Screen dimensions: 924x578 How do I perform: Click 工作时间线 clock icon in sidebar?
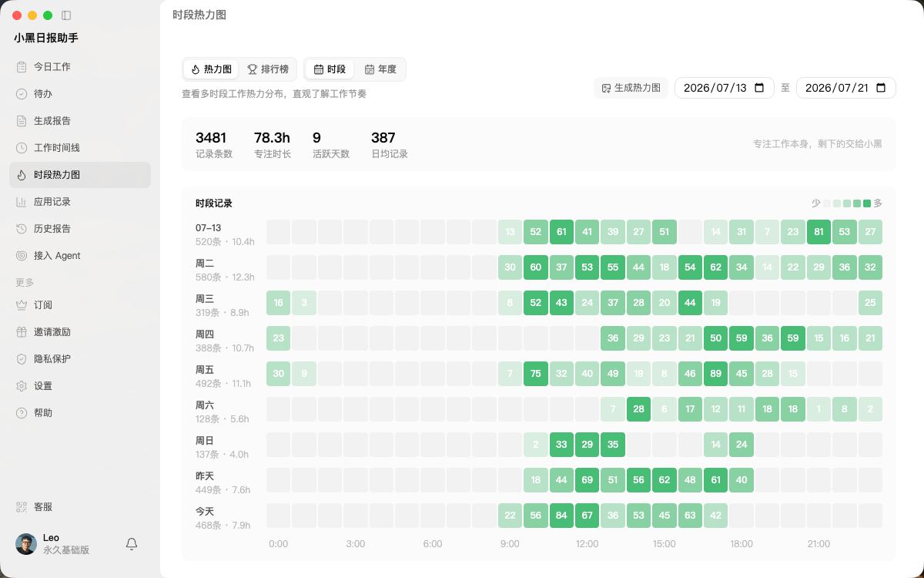tap(22, 148)
